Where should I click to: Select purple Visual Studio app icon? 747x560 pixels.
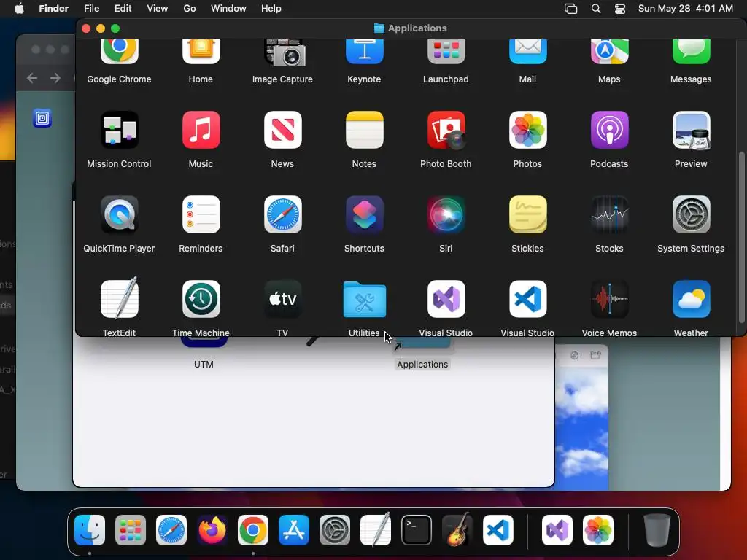pyautogui.click(x=446, y=299)
